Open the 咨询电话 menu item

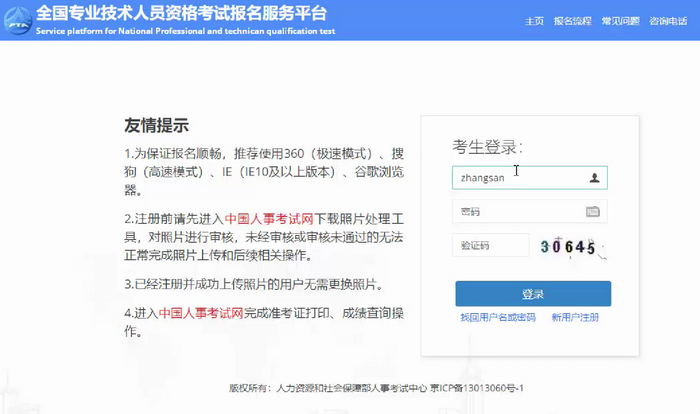pos(667,21)
